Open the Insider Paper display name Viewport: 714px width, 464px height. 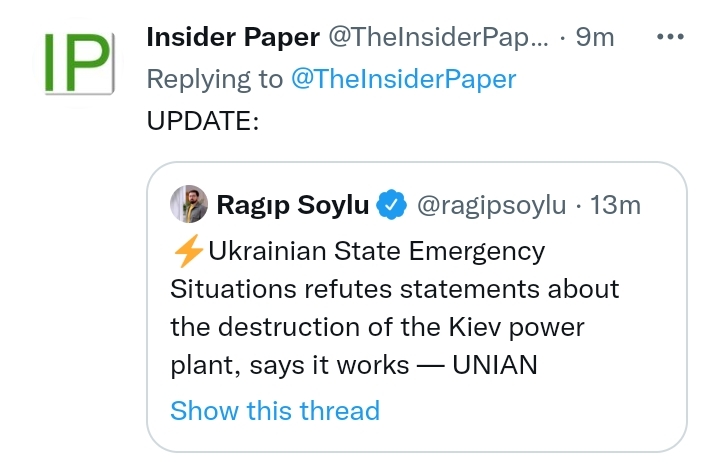coord(233,38)
